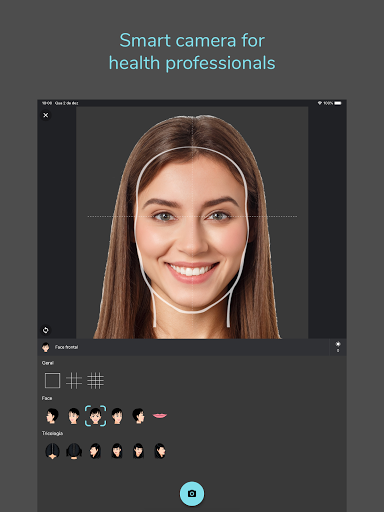Tap the camera preview of the woman's face
The width and height of the screenshot is (384, 512).
[192, 223]
